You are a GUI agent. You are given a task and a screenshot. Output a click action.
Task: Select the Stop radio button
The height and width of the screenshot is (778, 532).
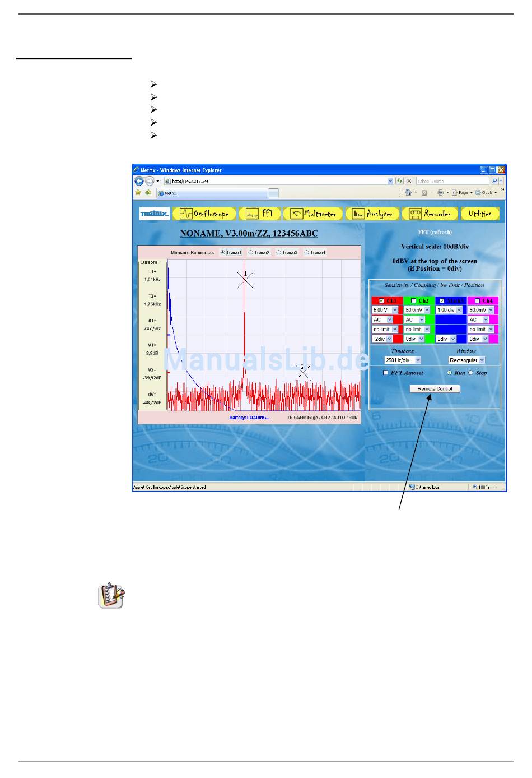pyautogui.click(x=471, y=373)
